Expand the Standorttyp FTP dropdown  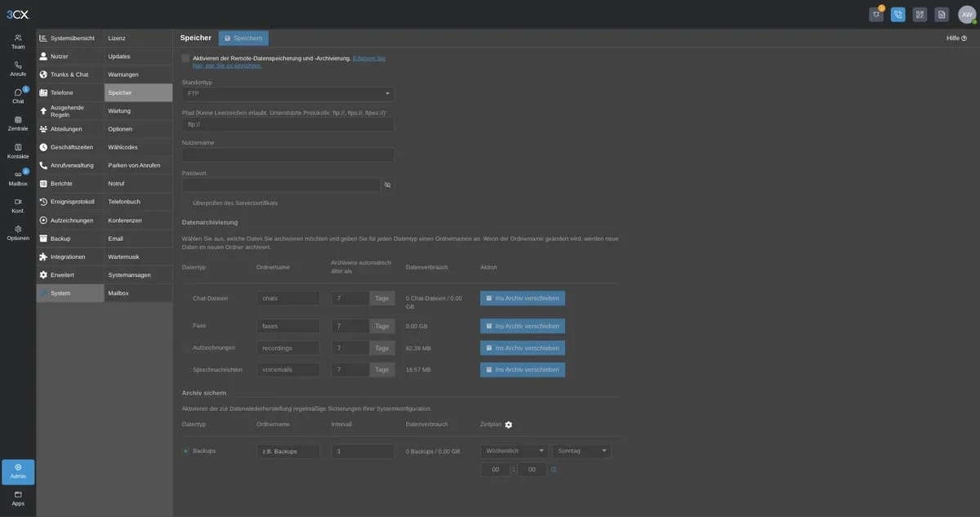(287, 94)
